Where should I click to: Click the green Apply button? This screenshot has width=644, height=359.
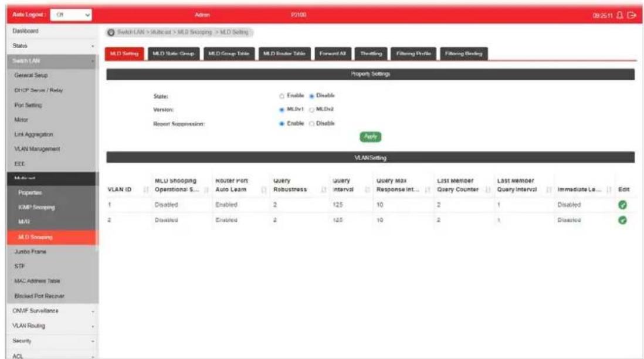371,137
